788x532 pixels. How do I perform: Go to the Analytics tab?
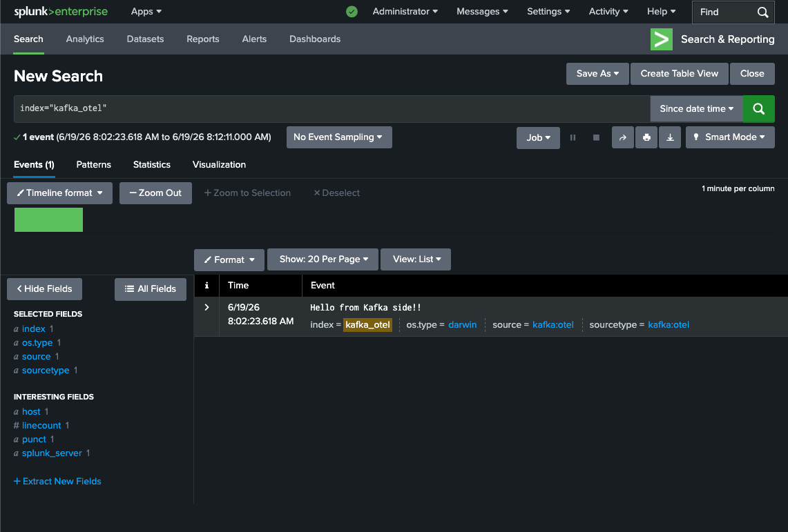(x=85, y=39)
